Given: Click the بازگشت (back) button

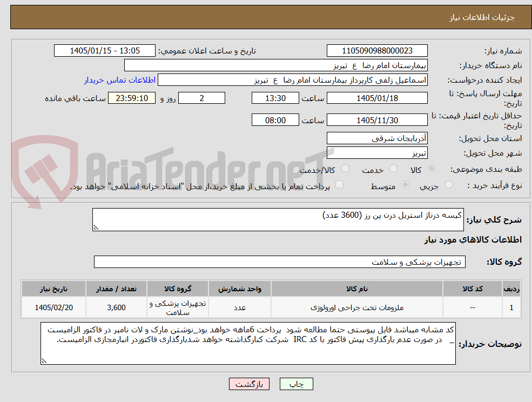Looking at the screenshot, I should tap(249, 384).
